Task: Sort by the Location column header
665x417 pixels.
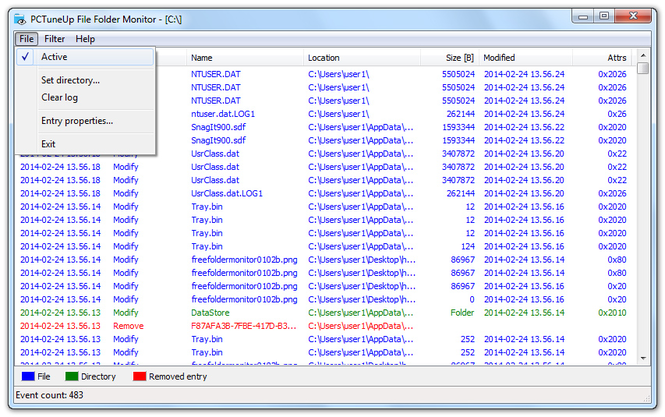Action: click(362, 58)
